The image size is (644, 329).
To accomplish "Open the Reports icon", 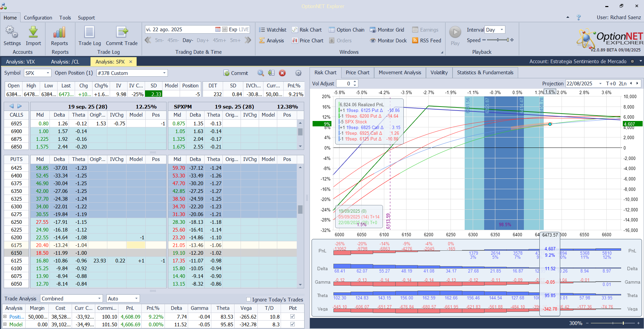I will (x=60, y=36).
